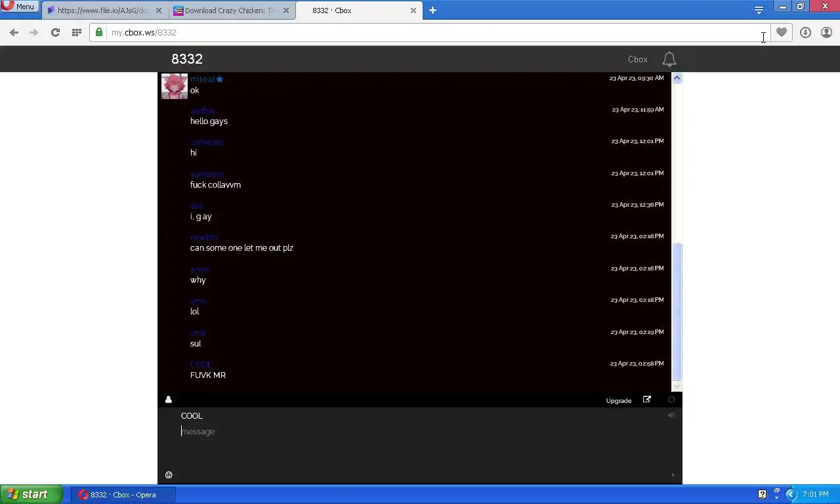Open the tab menu stacked-lines icon
Viewport: 840px width, 504px height.
(759, 10)
